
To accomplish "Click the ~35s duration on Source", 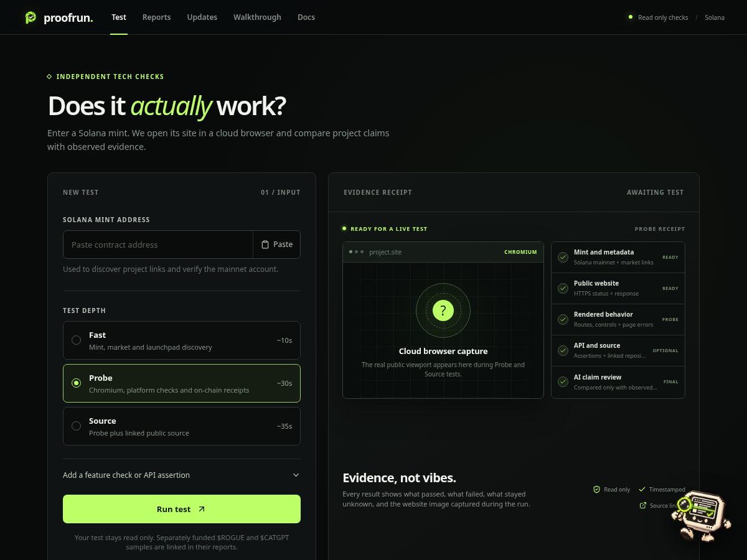I will pos(284,426).
